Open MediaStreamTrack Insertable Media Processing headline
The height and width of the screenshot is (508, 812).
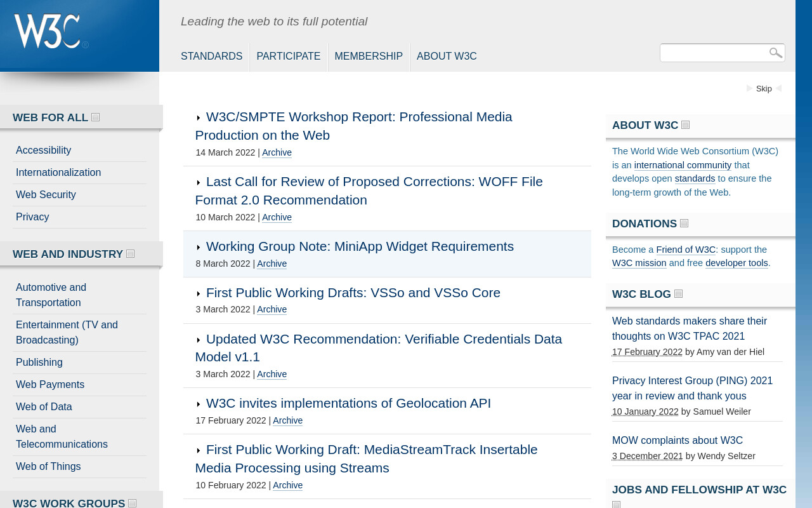point(367,458)
